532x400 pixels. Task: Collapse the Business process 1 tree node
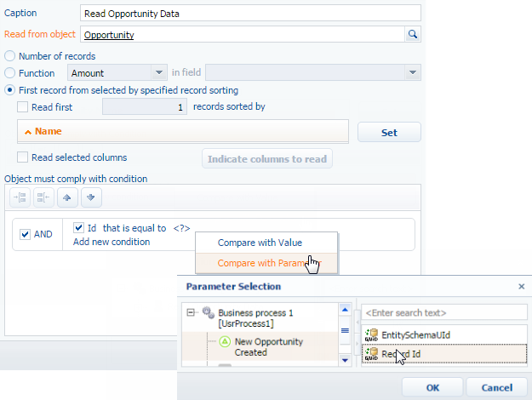(191, 313)
